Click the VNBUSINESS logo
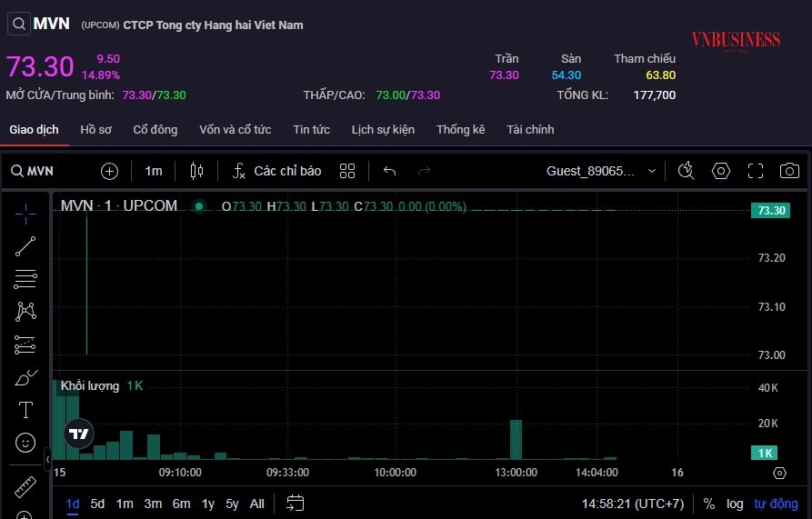The height and width of the screenshot is (519, 812). tap(736, 40)
